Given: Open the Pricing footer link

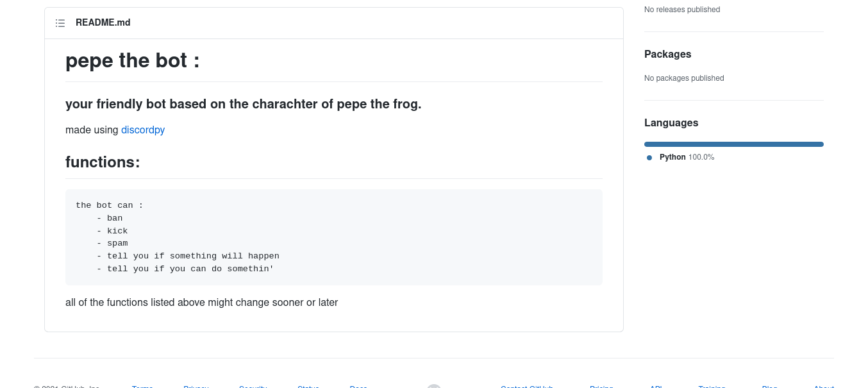Looking at the screenshot, I should click(601, 387).
